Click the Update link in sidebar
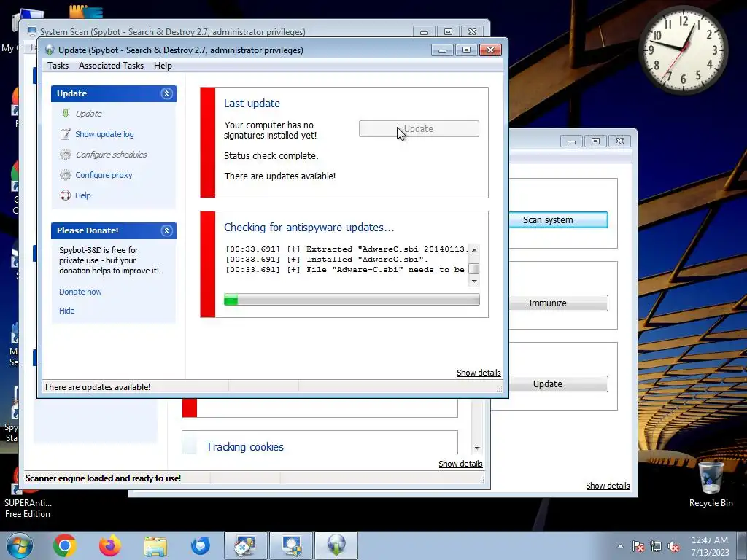Image resolution: width=747 pixels, height=560 pixels. coord(88,114)
